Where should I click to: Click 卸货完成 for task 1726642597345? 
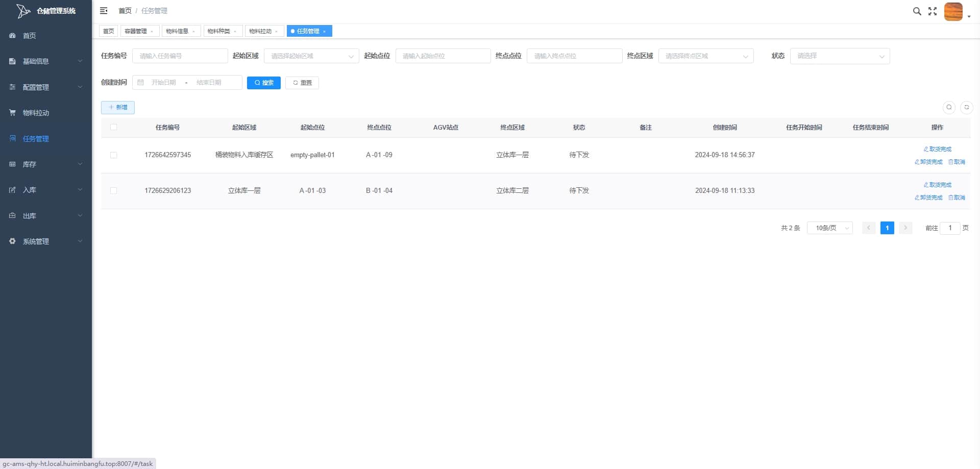(x=928, y=162)
